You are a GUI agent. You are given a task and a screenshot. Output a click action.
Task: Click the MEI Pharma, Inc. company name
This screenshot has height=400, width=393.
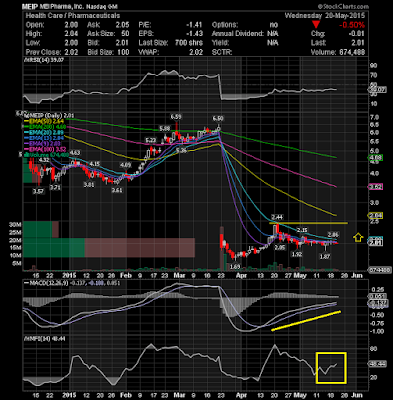click(63, 7)
